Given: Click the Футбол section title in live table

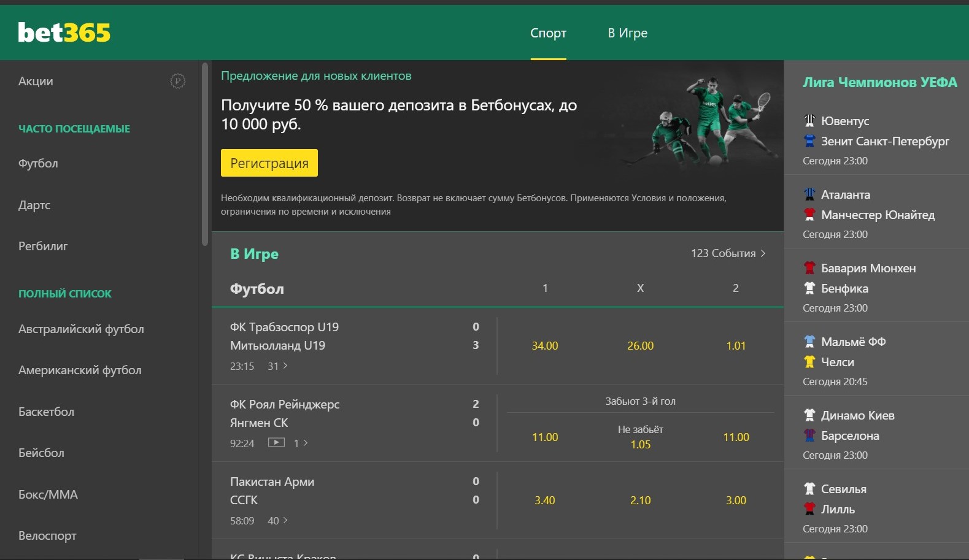Looking at the screenshot, I should coord(257,288).
